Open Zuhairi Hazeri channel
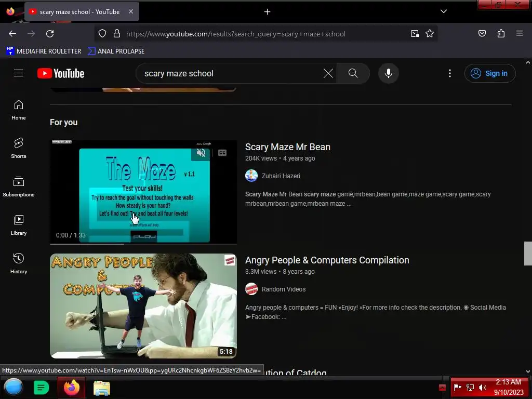Image resolution: width=532 pixels, height=399 pixels. [x=281, y=176]
